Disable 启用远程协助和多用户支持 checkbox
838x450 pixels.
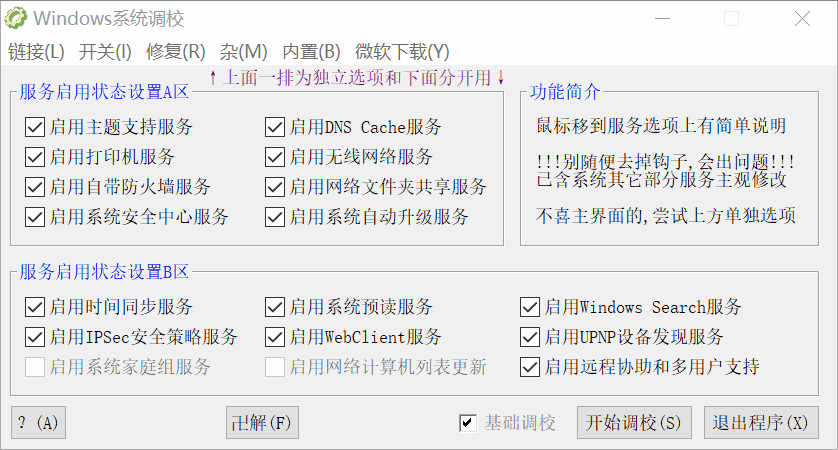530,367
